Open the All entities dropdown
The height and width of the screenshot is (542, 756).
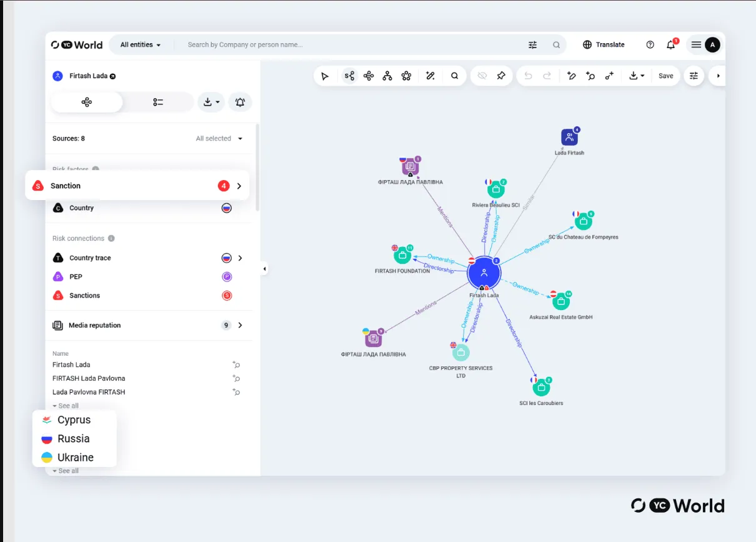tap(141, 44)
